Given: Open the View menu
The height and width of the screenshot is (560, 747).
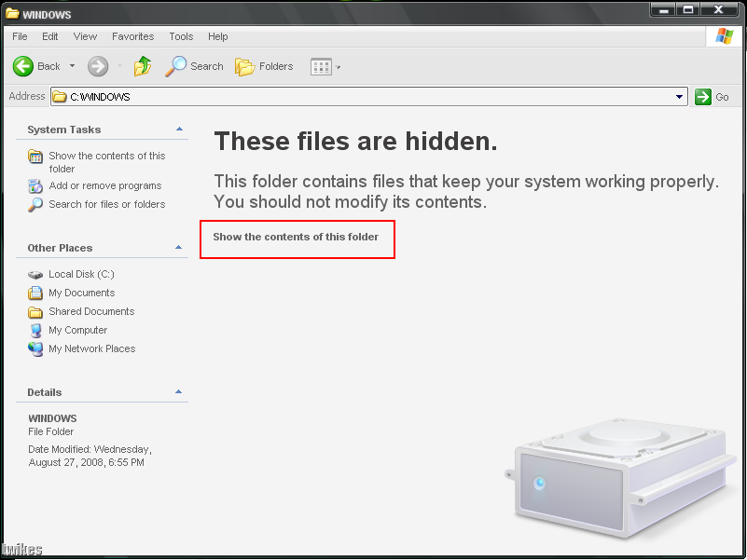Looking at the screenshot, I should pyautogui.click(x=85, y=36).
